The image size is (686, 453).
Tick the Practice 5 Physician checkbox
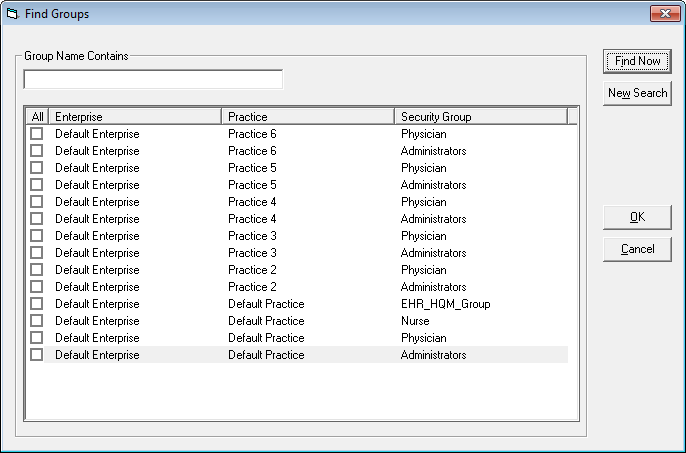[37, 168]
